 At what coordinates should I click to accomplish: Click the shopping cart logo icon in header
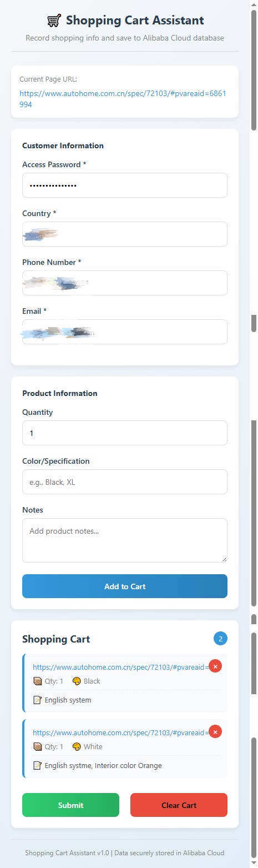click(54, 21)
